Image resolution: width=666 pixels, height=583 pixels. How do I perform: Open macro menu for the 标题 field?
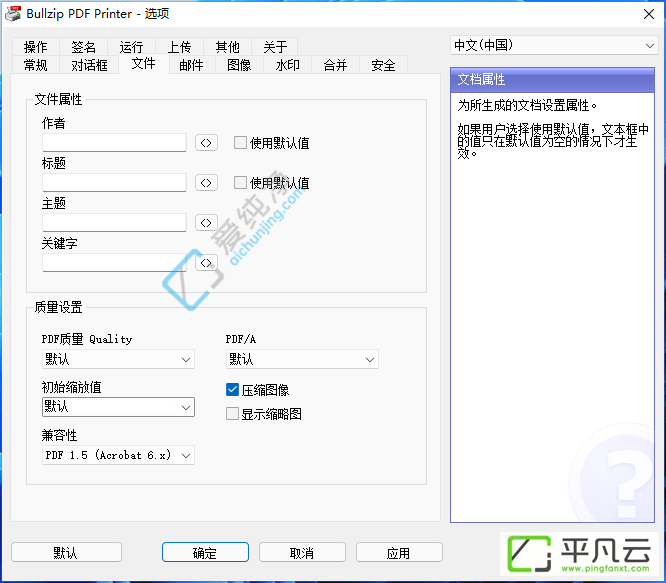tap(206, 183)
